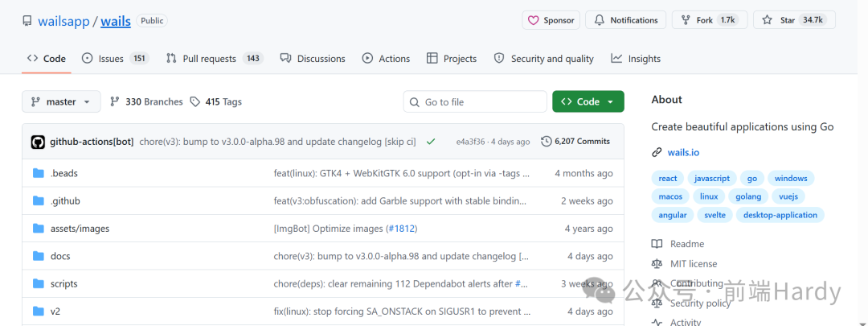Select the golang topic tag

(748, 196)
